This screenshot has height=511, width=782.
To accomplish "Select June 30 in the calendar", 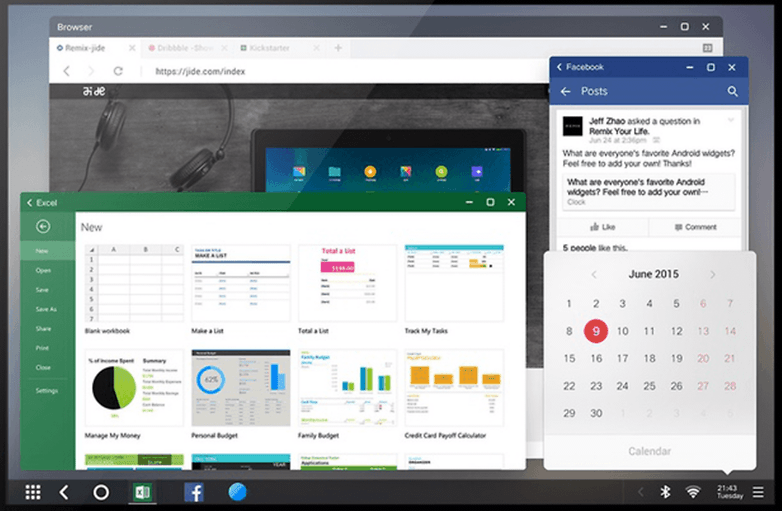I will [596, 413].
